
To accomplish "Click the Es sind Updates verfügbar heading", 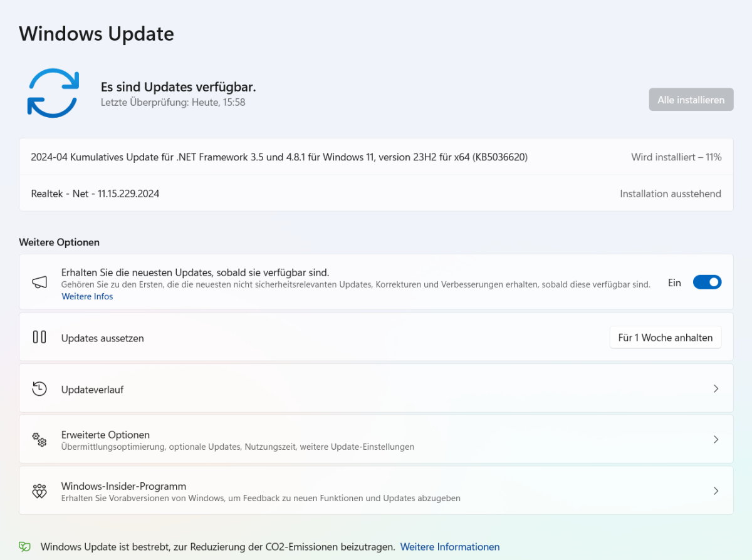I will 179,86.
